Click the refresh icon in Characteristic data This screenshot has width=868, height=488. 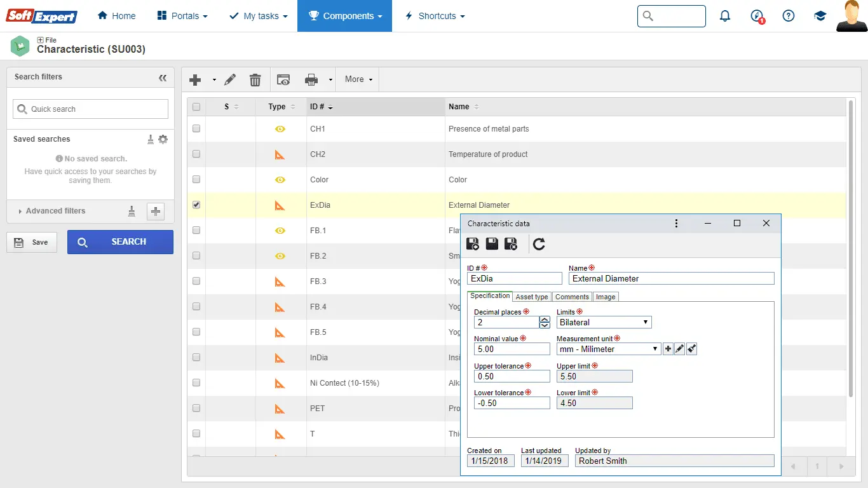click(x=539, y=244)
